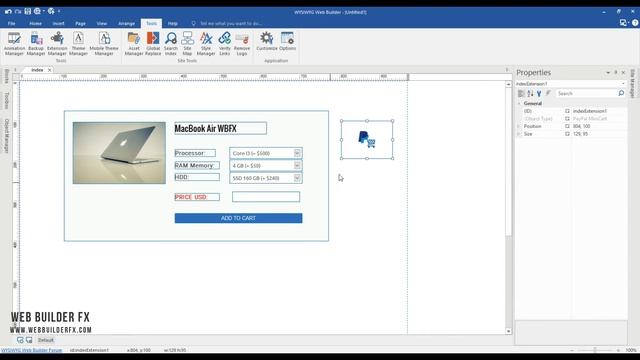Click the Preview icon in quick access toolbar
The image size is (640, 360).
coord(37,11)
